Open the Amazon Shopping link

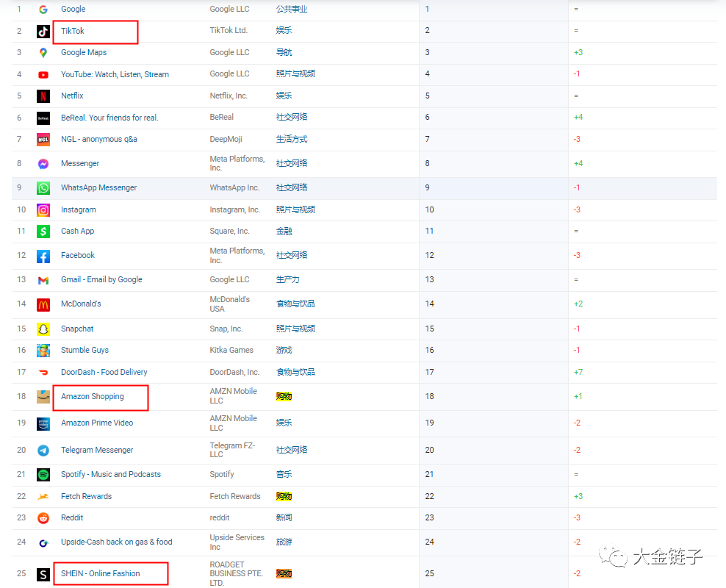(x=93, y=396)
